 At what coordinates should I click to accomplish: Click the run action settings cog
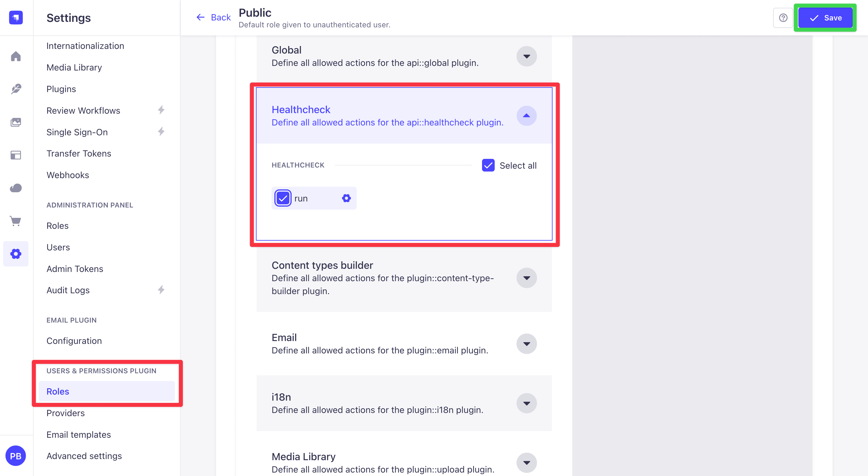tap(346, 198)
